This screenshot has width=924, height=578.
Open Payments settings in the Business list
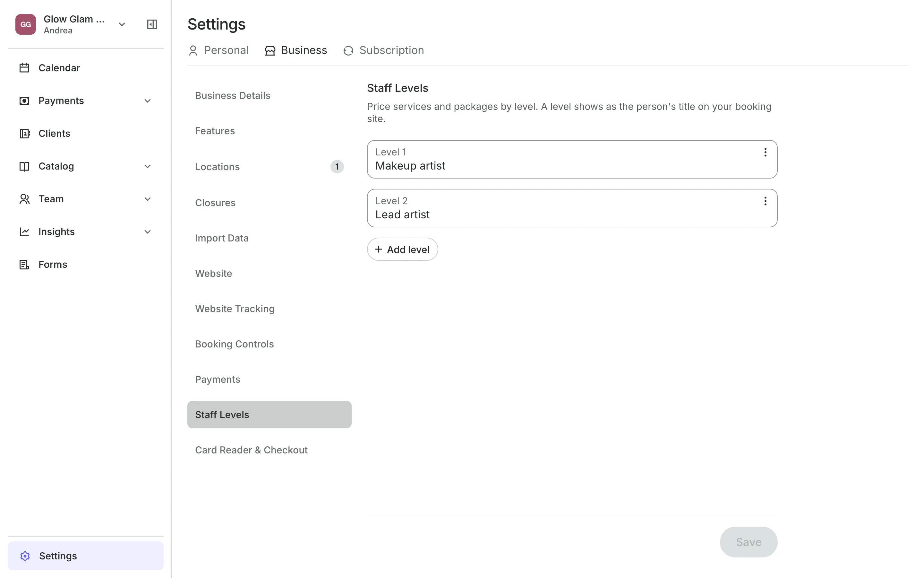tap(269, 379)
